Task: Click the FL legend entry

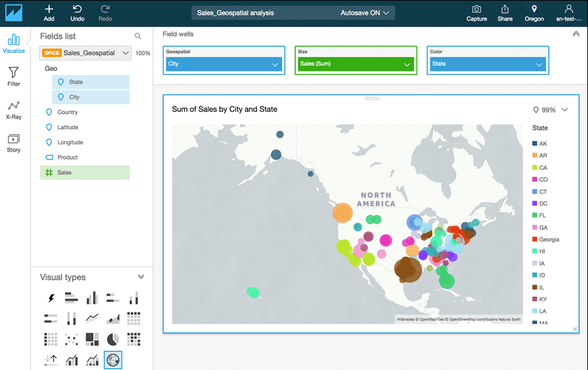Action: pos(539,215)
